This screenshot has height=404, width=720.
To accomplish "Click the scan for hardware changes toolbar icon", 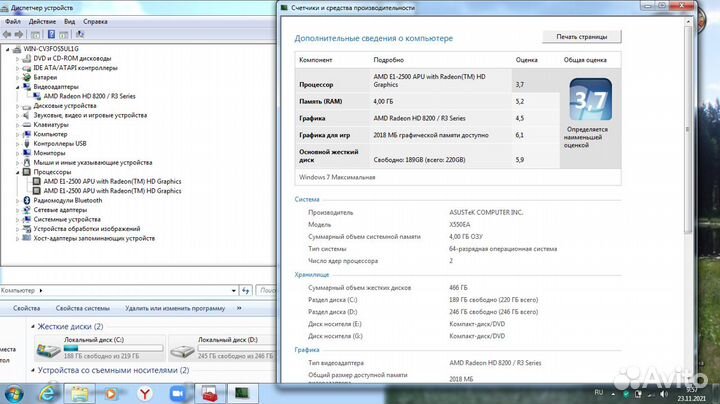I will tap(80, 34).
